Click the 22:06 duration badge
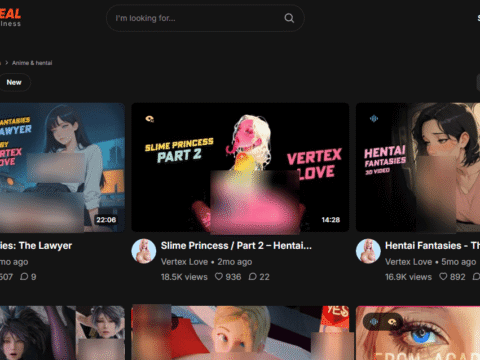Screen dimensions: 480x360 pyautogui.click(x=106, y=220)
